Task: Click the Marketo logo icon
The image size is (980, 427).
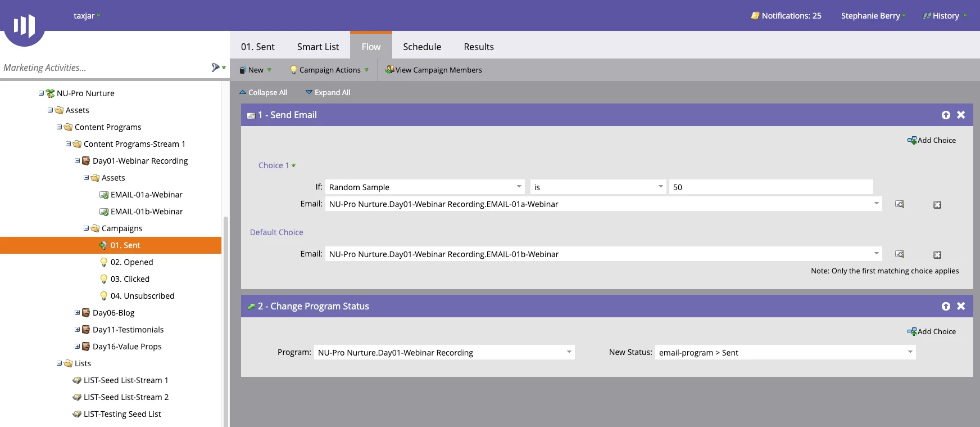Action: click(24, 24)
